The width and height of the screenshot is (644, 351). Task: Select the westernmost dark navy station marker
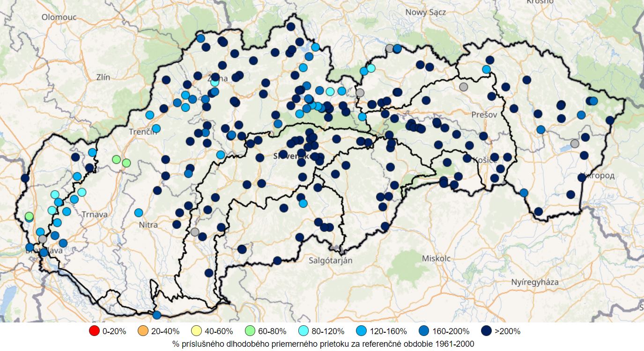pyautogui.click(x=25, y=178)
